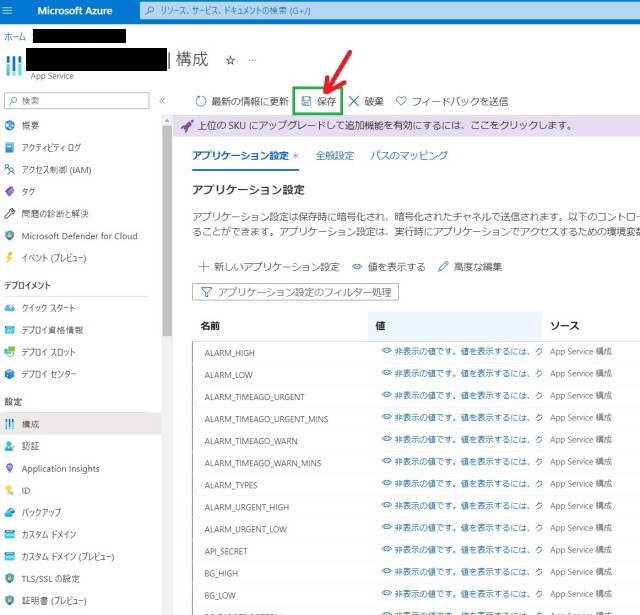Reveal hidden value for BG_HIGH
Image resolution: width=640 pixels, height=615 pixels.
462,572
